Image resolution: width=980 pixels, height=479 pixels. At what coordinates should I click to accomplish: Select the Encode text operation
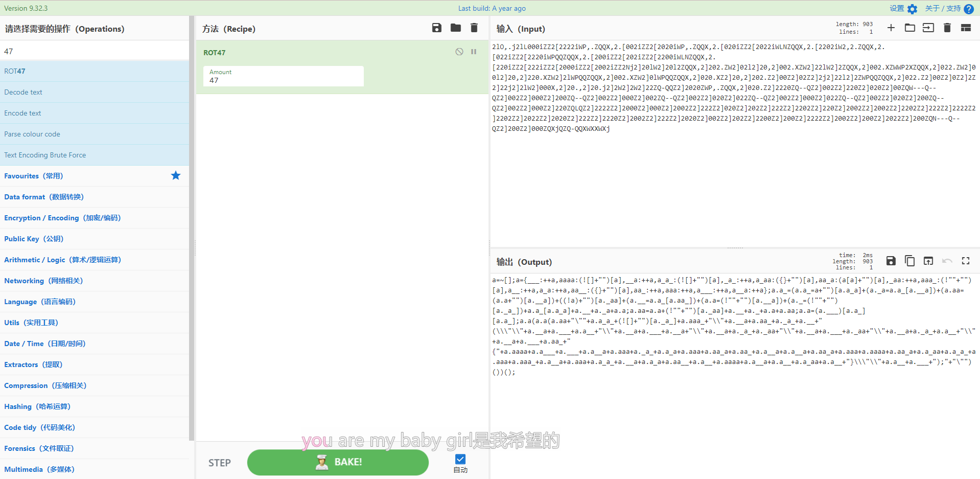click(x=95, y=113)
